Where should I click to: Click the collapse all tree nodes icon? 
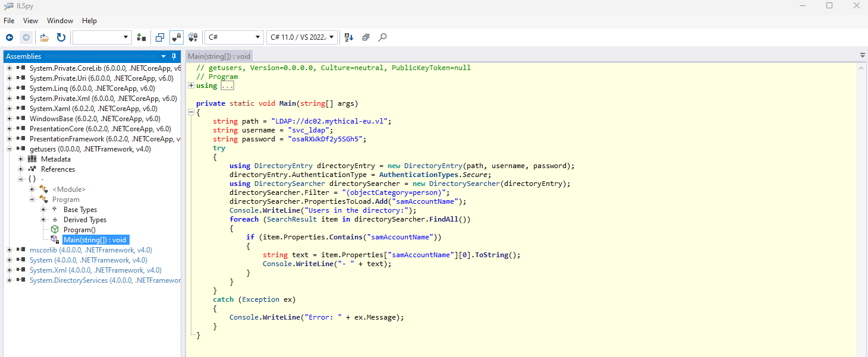tap(366, 37)
